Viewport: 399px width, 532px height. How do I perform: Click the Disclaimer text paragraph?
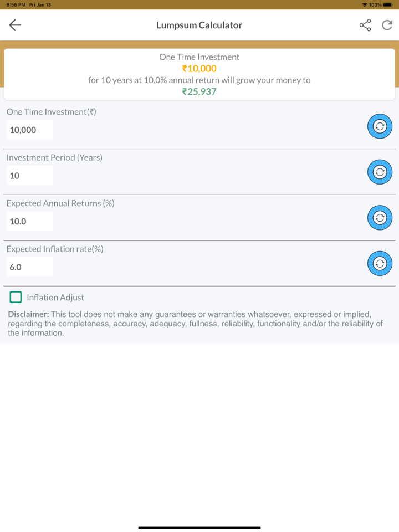click(x=195, y=324)
